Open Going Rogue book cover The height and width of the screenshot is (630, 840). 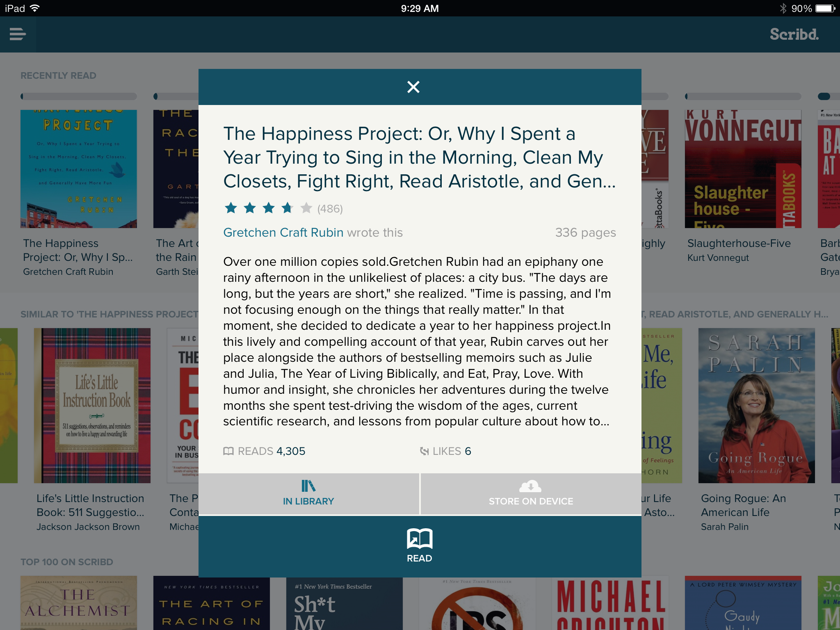(756, 406)
